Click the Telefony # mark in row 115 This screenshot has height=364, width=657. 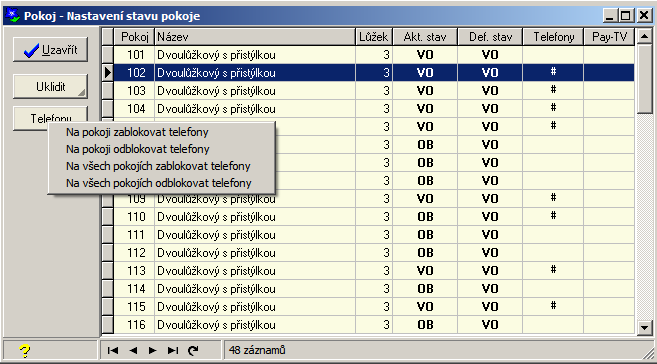(x=553, y=306)
